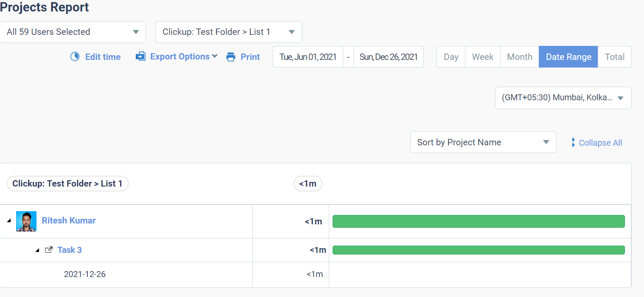
Task: Open the Task 3 link
Action: tap(70, 250)
